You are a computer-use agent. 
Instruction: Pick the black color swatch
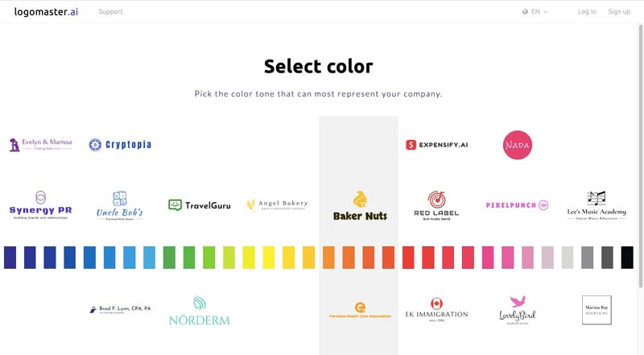click(x=627, y=258)
